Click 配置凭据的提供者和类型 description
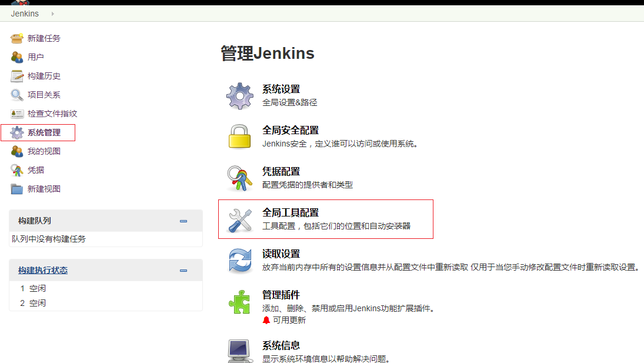 307,185
